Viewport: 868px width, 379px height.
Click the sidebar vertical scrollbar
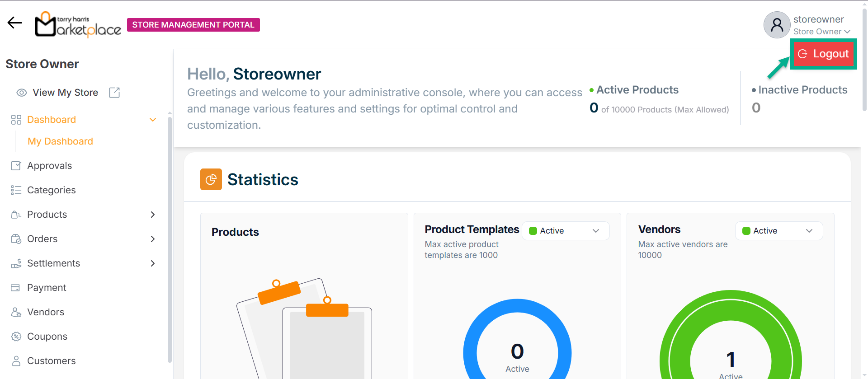tap(170, 239)
